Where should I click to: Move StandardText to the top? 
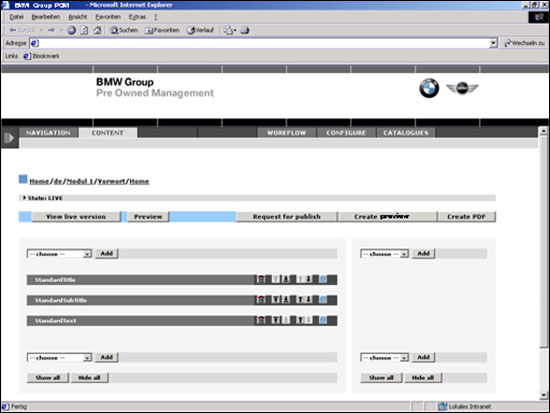(276, 320)
